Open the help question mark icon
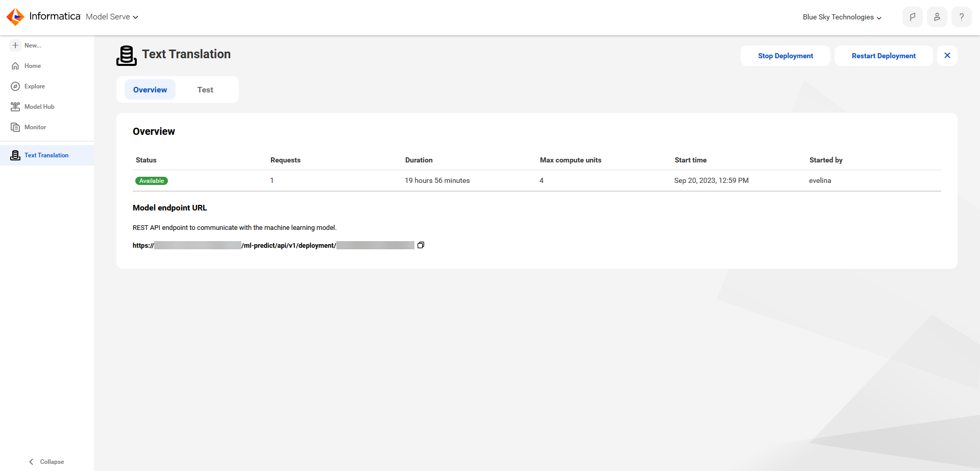The height and width of the screenshot is (471, 980). (962, 17)
